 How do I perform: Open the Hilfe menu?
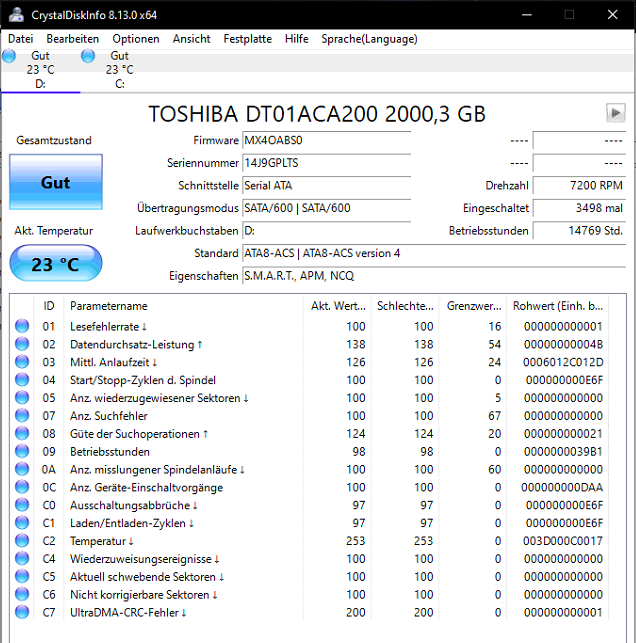tap(296, 39)
